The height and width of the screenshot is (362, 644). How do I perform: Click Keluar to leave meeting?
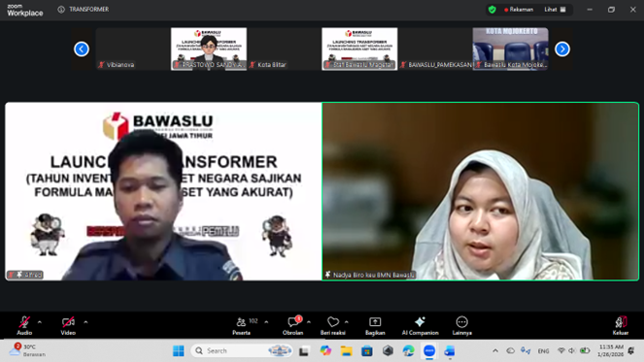[620, 326]
